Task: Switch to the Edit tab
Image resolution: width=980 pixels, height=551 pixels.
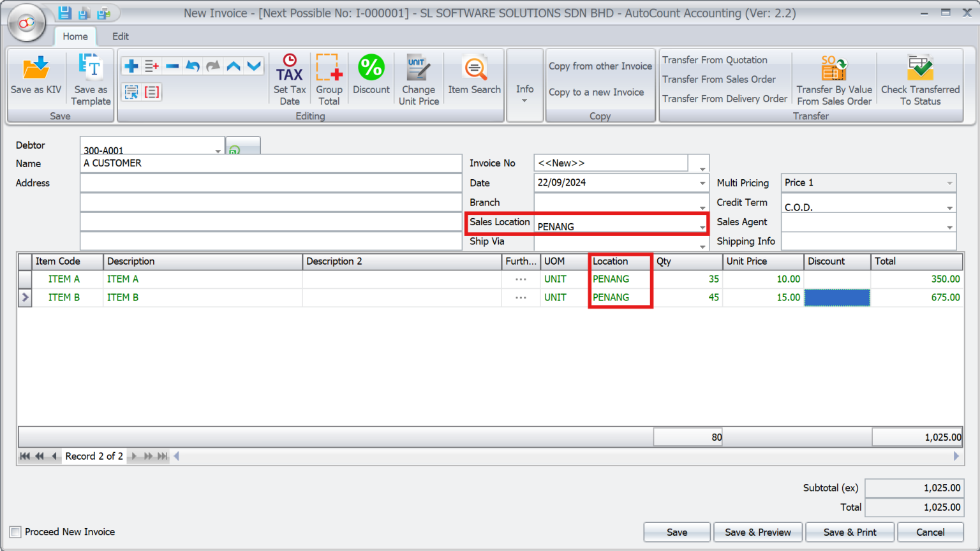Action: (x=120, y=36)
